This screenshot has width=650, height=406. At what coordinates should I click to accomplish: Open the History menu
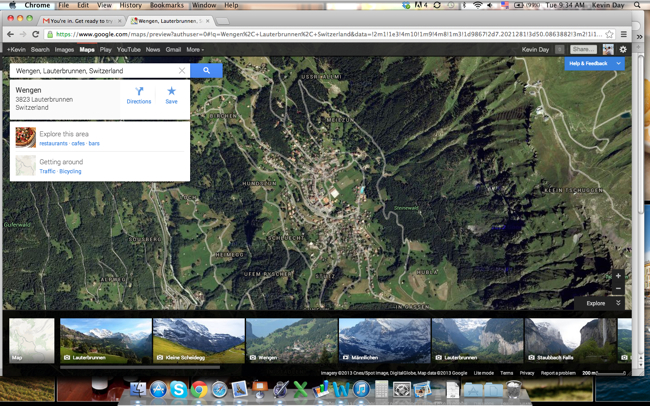pos(131,5)
